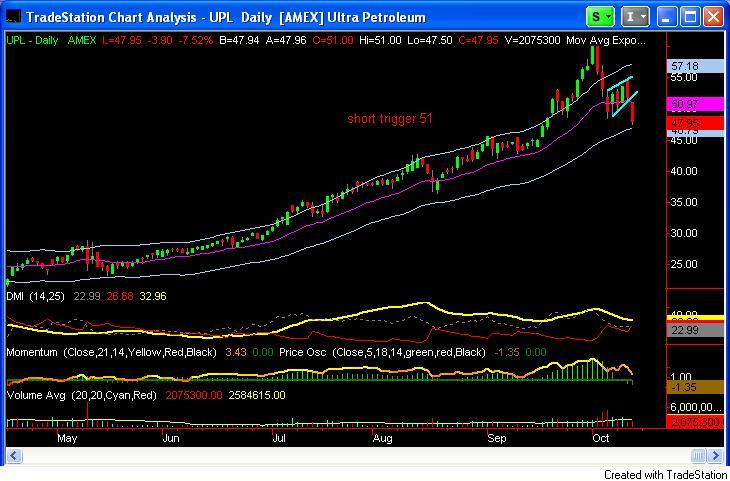Click the 'Lo=47.50' readout in status line
The image size is (730, 481).
coord(431,41)
